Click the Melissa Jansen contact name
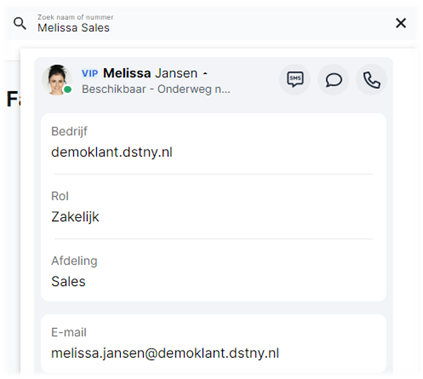Screen dimensions: 423x379 tap(150, 73)
